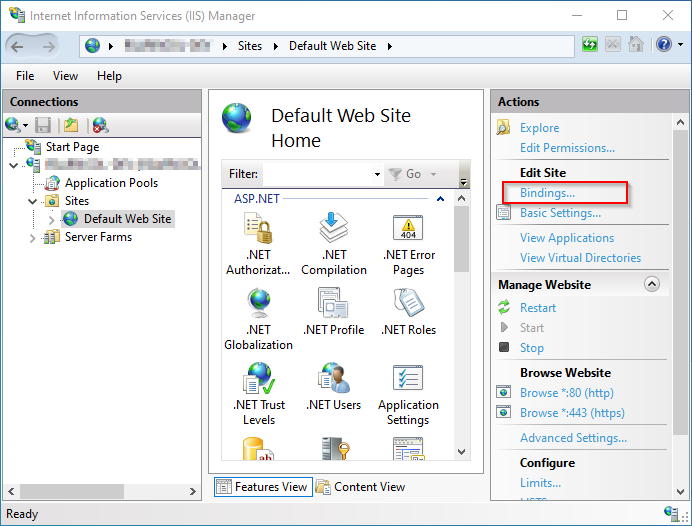
Task: Click the Bindings... link
Action: point(547,193)
